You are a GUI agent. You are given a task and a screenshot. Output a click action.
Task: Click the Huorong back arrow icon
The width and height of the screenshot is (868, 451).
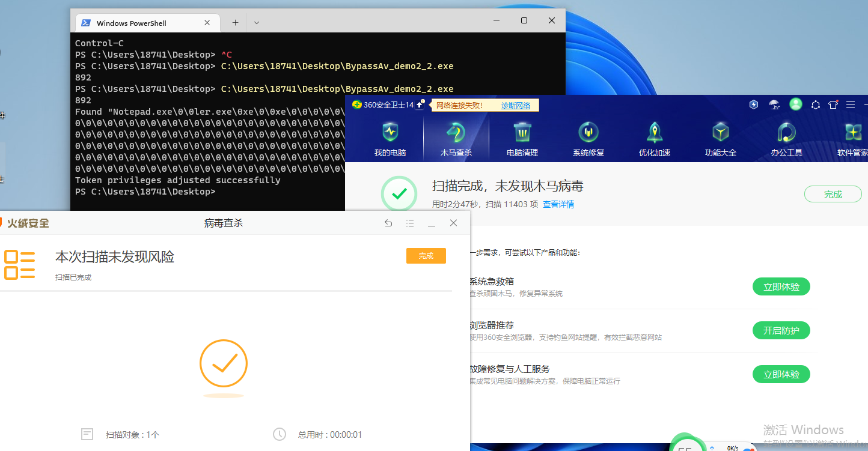tap(388, 223)
